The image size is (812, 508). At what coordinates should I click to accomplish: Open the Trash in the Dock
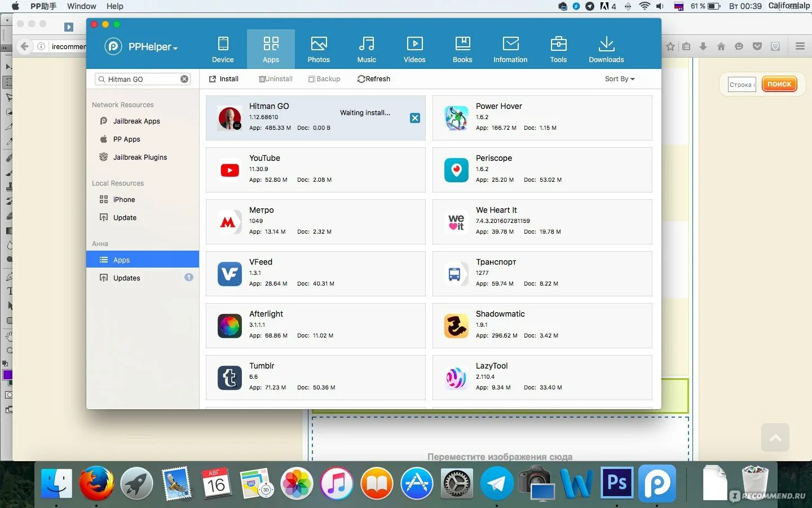pos(754,483)
